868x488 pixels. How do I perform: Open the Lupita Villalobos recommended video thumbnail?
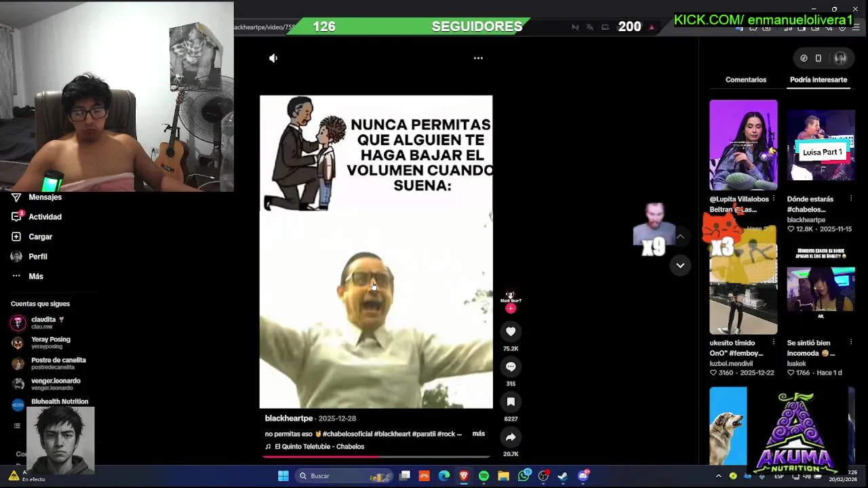click(x=743, y=145)
